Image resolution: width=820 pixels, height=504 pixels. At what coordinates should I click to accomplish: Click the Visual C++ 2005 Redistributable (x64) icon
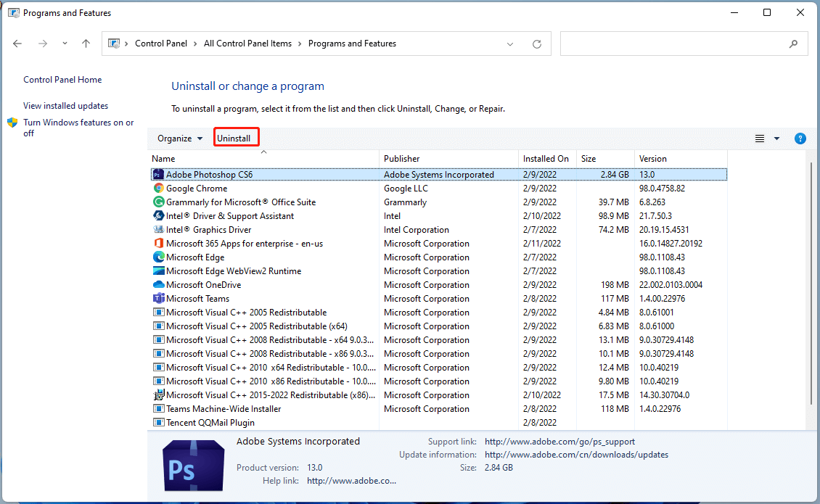tap(158, 326)
